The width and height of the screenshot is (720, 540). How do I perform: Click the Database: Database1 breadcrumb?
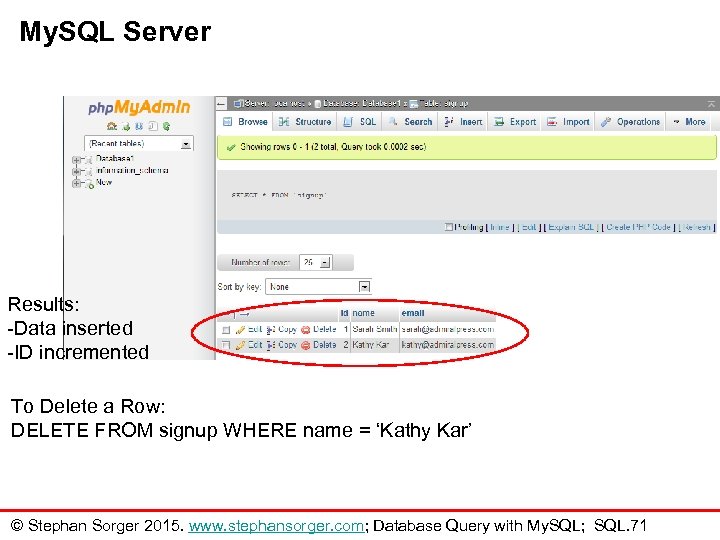tap(361, 104)
